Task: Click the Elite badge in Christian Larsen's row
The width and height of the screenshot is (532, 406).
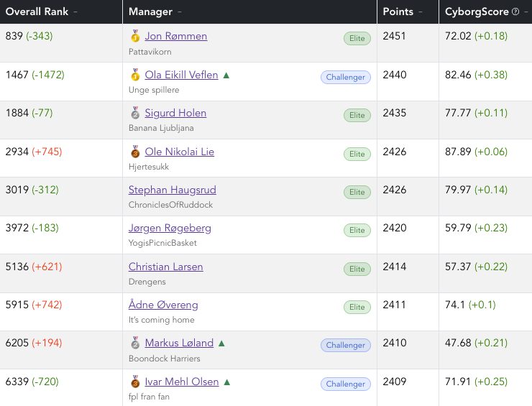Action: tap(357, 269)
